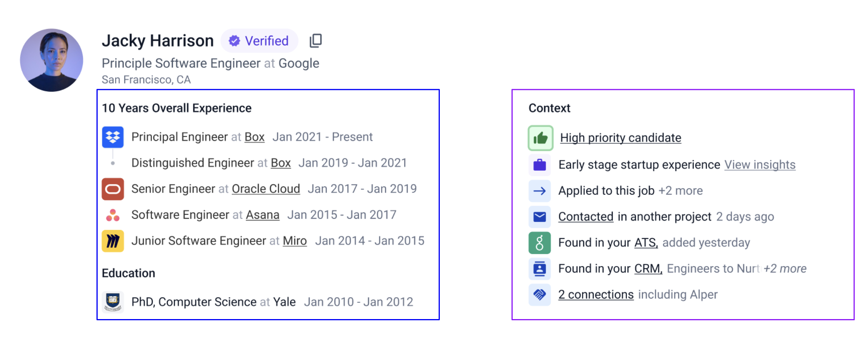Open the Box link in Distinguished Engineer row
Image resolution: width=868 pixels, height=340 pixels.
coord(281,163)
